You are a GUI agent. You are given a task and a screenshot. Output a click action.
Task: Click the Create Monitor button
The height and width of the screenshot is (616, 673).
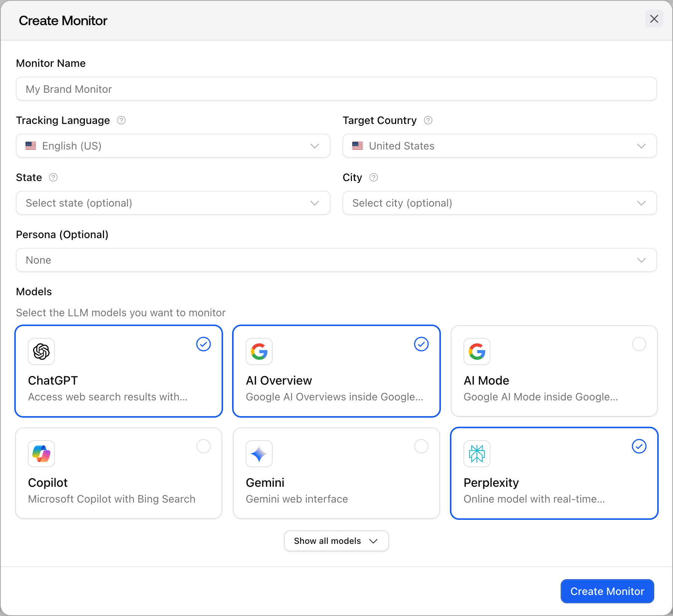pos(607,591)
